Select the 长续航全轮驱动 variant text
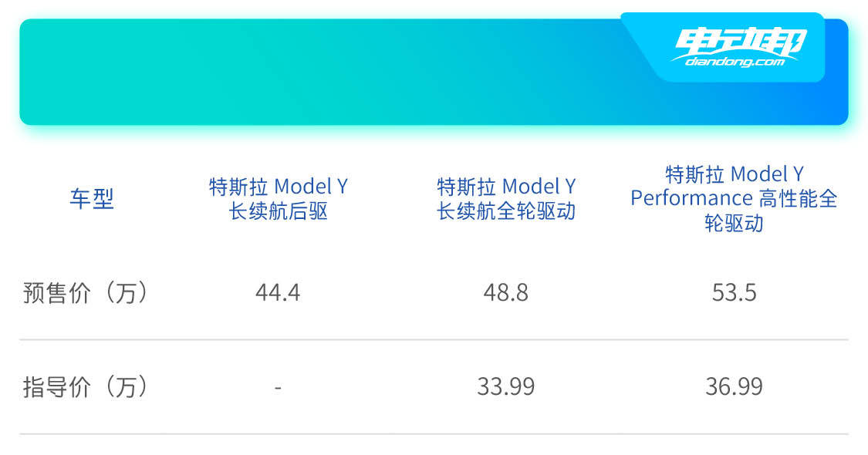 tap(506, 211)
